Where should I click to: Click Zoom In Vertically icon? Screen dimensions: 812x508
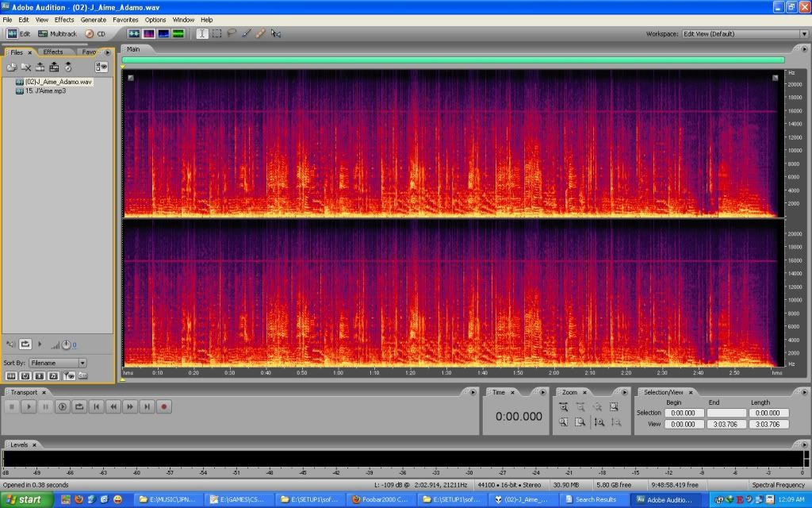coord(599,422)
